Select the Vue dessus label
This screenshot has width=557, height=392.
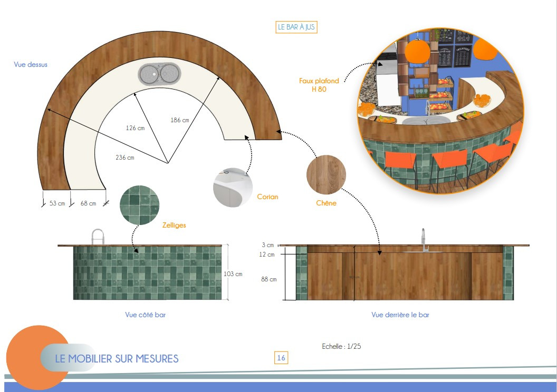pos(31,65)
